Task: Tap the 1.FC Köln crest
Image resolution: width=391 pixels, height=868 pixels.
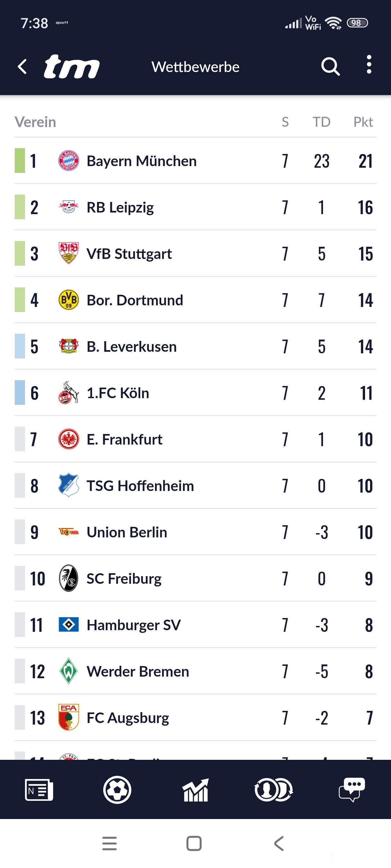Action: click(69, 393)
